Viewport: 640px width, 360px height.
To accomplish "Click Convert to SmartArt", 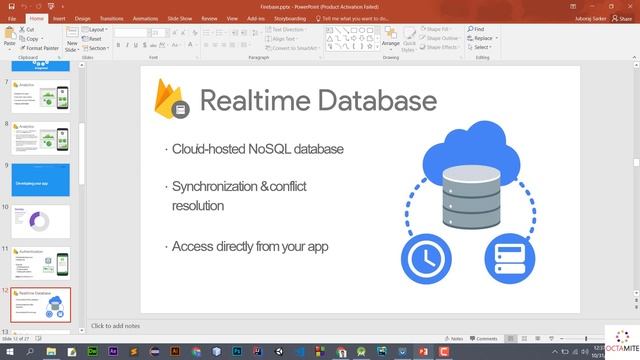I will pos(292,48).
